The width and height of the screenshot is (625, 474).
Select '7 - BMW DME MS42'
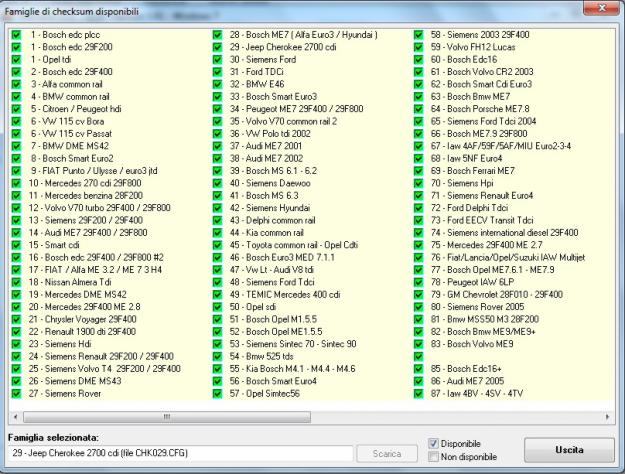coord(69,146)
